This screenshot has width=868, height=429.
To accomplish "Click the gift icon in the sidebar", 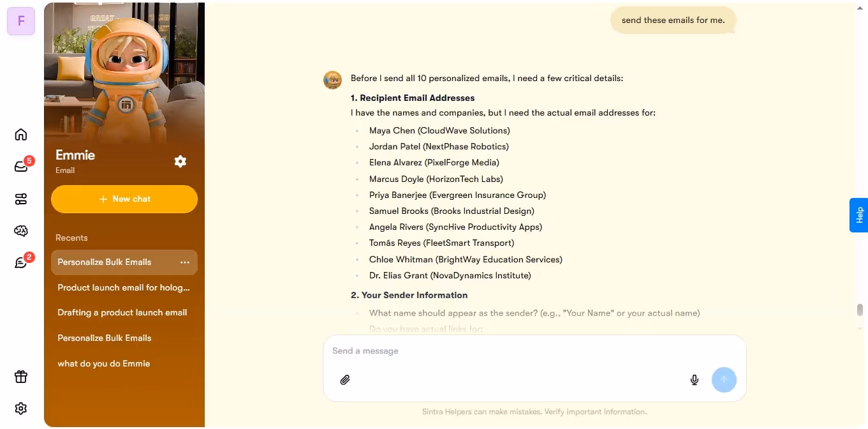I will click(20, 377).
